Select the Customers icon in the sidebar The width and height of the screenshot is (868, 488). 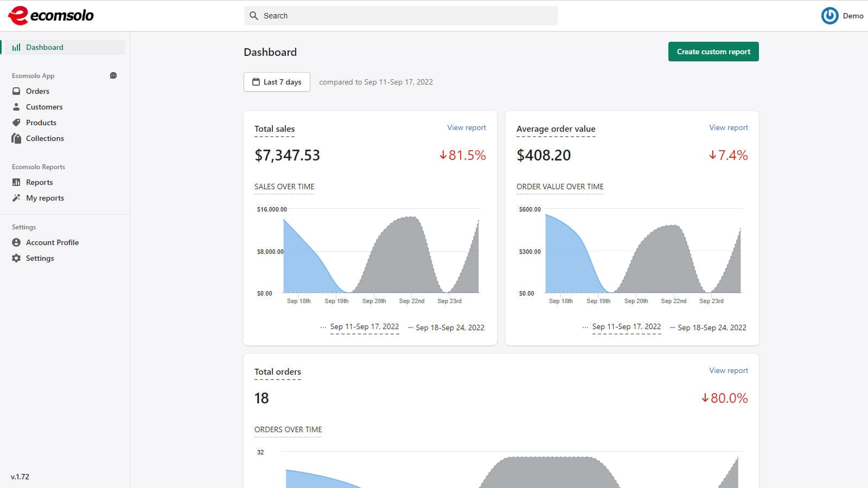pyautogui.click(x=16, y=107)
